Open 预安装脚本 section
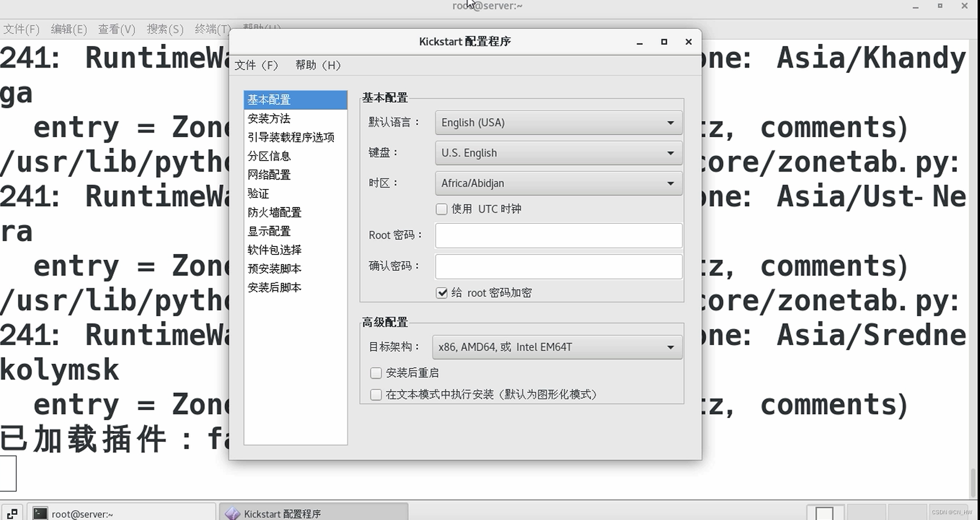The width and height of the screenshot is (980, 520). point(295,269)
